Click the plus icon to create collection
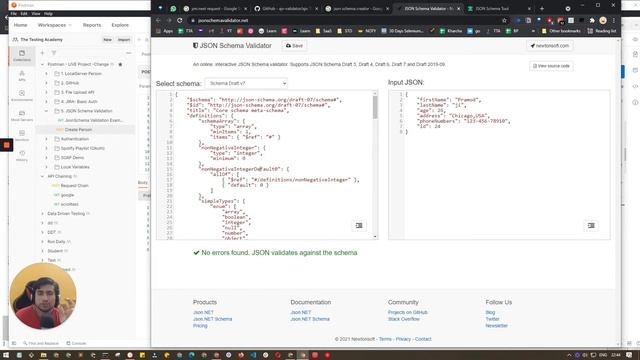 click(42, 53)
